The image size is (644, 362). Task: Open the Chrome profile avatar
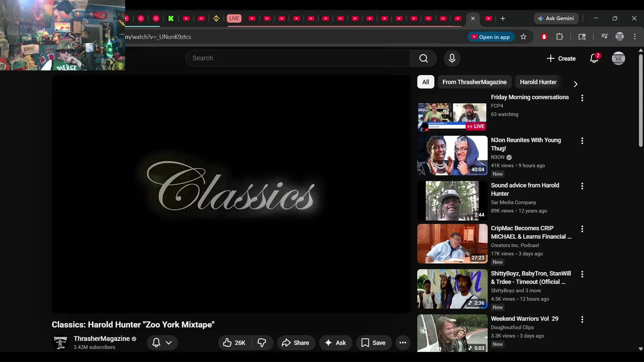click(620, 37)
